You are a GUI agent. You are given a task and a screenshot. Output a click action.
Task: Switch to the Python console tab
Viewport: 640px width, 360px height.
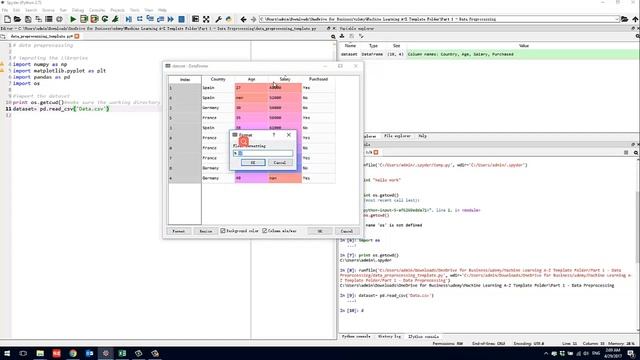[x=356, y=337]
